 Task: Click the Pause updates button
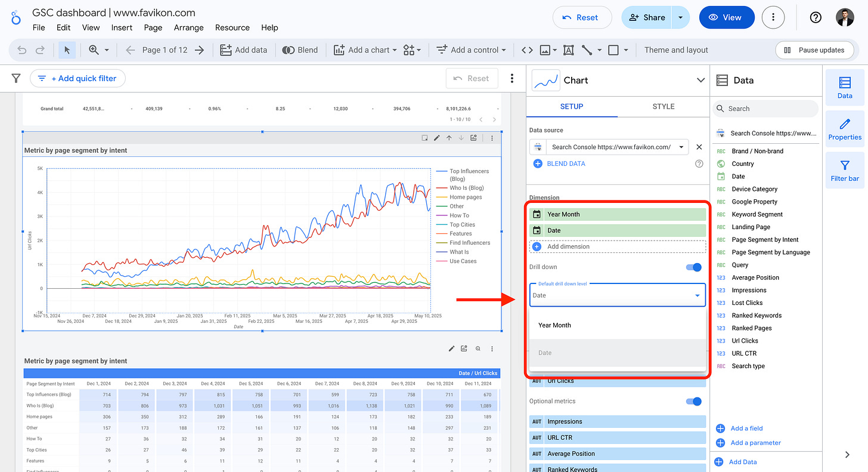[x=814, y=50]
